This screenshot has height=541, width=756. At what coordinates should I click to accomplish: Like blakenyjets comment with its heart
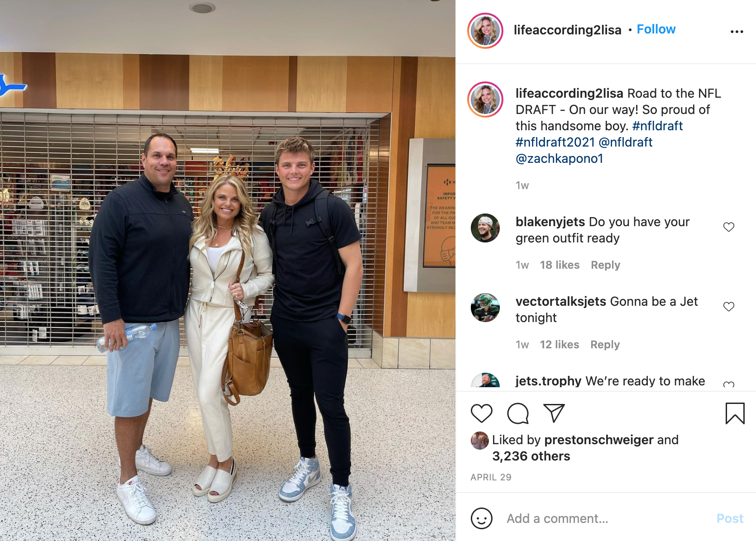[729, 227]
